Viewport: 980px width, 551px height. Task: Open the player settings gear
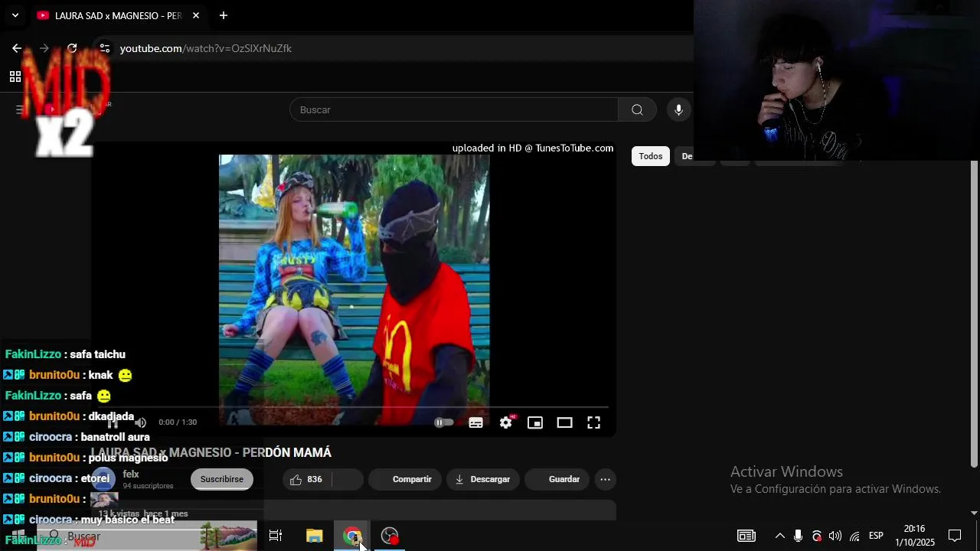506,422
